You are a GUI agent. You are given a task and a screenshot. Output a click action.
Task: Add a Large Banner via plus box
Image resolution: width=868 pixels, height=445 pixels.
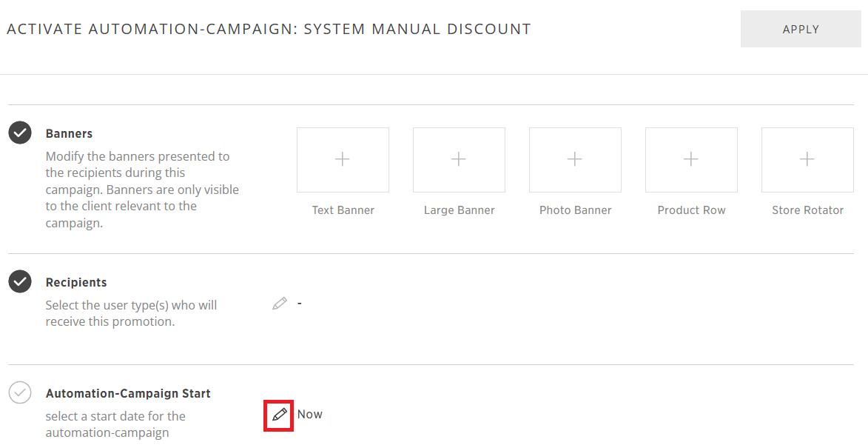(459, 160)
